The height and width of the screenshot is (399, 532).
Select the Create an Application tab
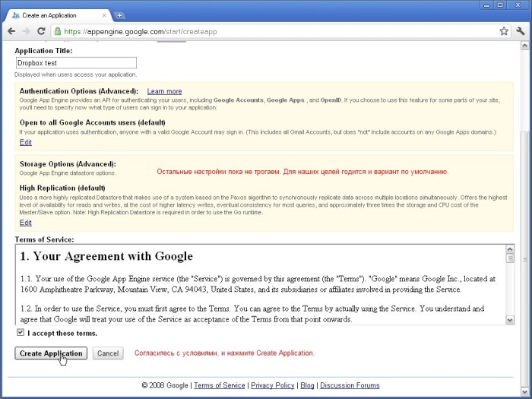click(x=58, y=15)
